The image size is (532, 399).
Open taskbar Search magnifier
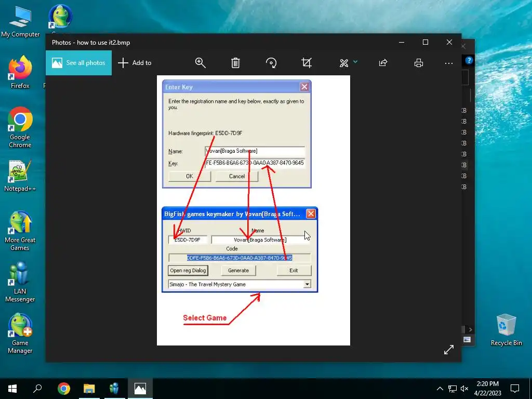coord(37,389)
